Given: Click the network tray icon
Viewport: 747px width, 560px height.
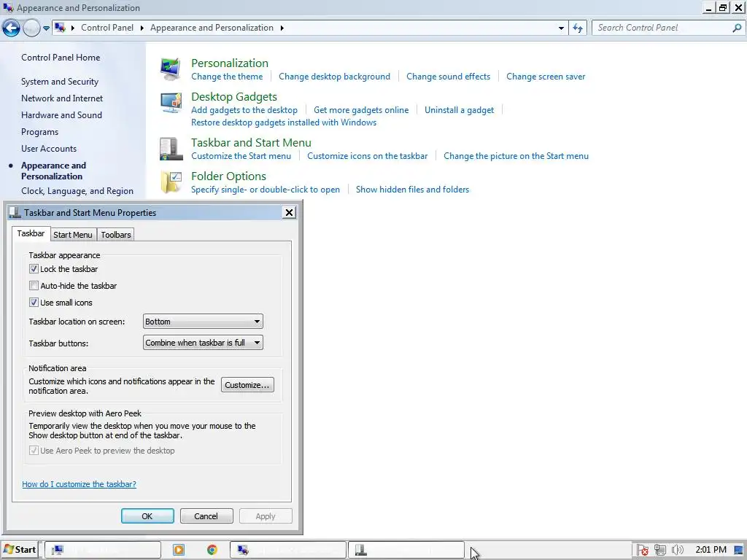Looking at the screenshot, I should 659,550.
